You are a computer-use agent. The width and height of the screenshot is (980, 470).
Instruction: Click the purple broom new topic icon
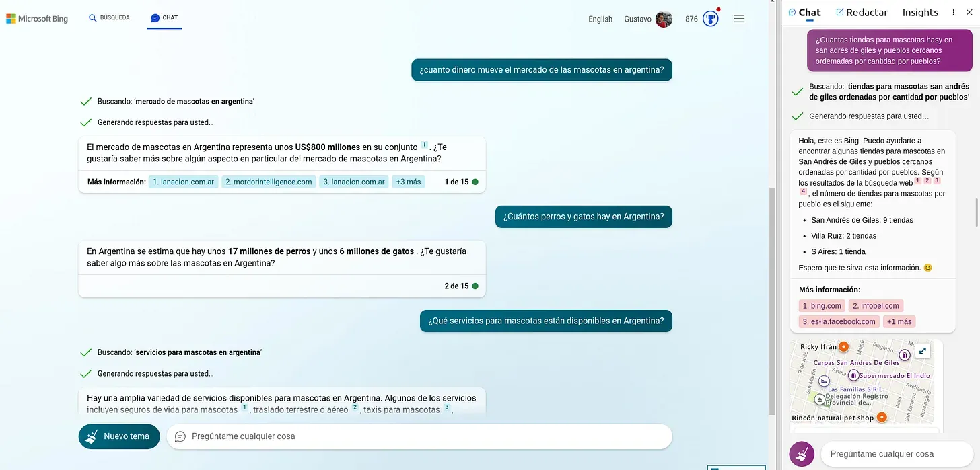[801, 453]
